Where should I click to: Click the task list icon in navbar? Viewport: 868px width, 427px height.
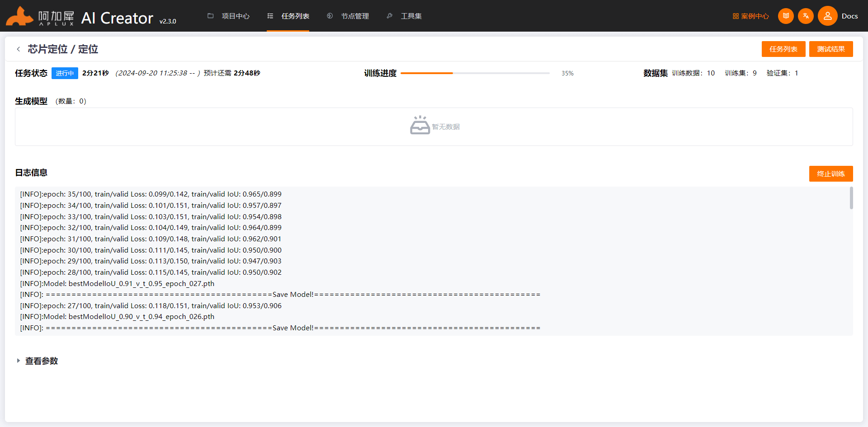click(x=270, y=16)
